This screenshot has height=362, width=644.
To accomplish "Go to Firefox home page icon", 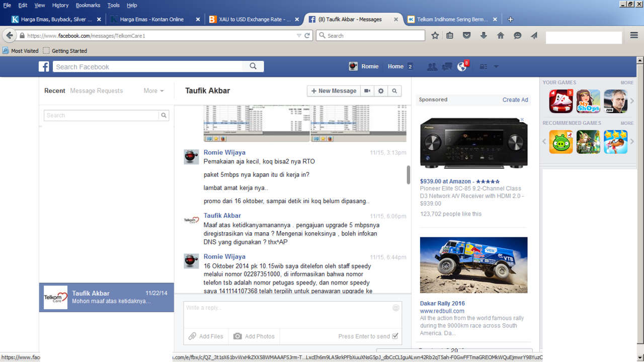I will pos(501,36).
